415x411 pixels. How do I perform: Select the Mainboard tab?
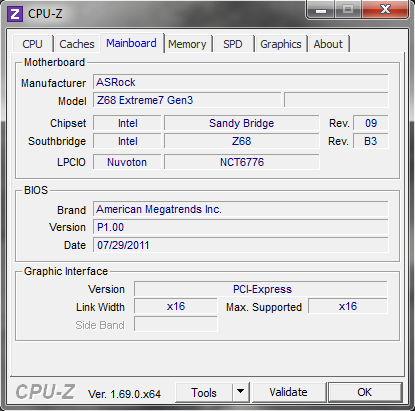pyautogui.click(x=131, y=43)
